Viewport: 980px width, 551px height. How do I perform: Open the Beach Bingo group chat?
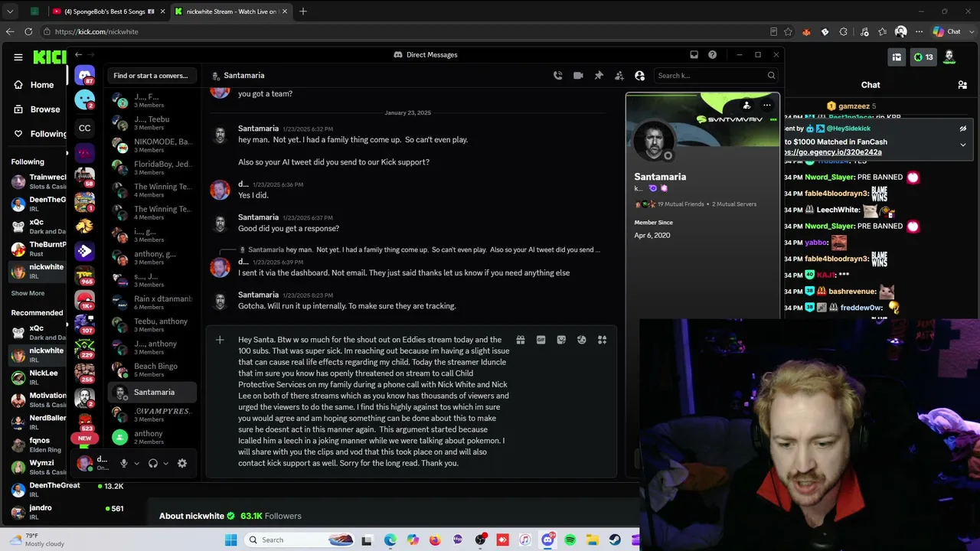pos(152,370)
